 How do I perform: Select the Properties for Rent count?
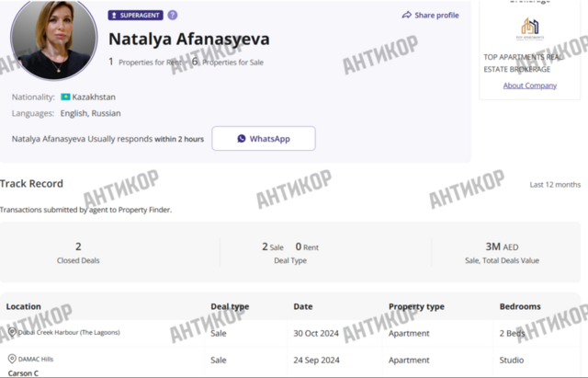(111, 62)
